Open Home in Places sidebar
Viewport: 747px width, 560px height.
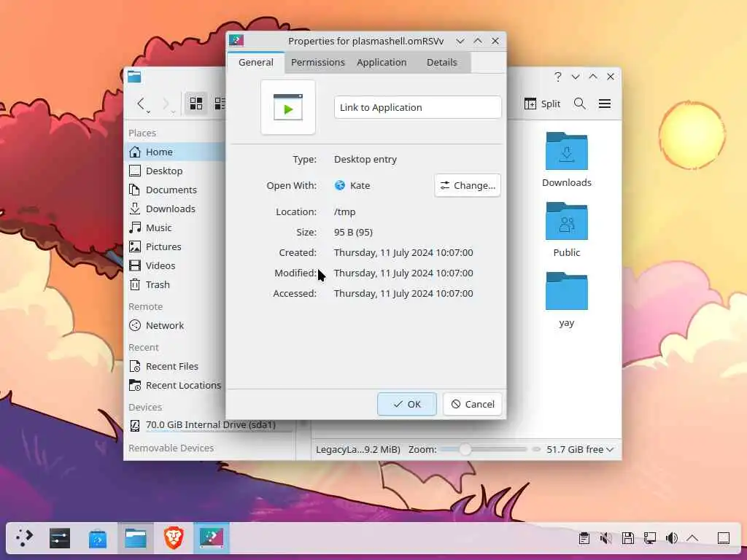click(174, 152)
